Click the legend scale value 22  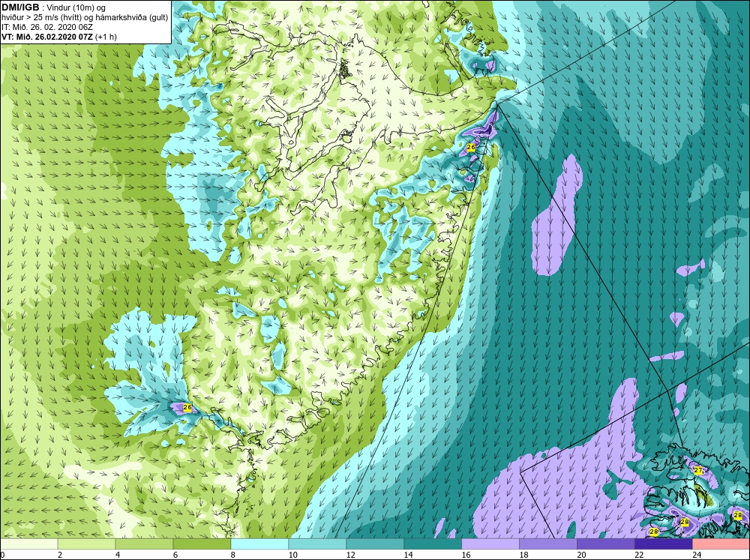[639, 555]
